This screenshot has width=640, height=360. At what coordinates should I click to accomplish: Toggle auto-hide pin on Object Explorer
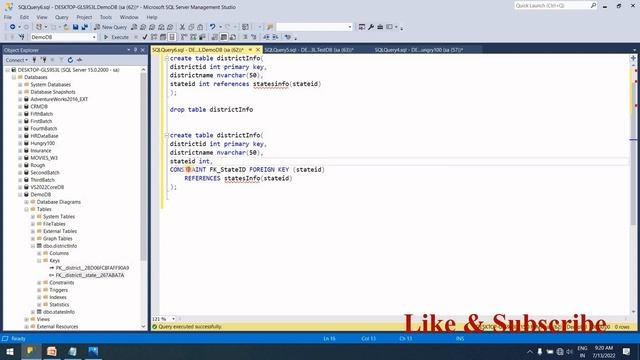tap(136, 50)
